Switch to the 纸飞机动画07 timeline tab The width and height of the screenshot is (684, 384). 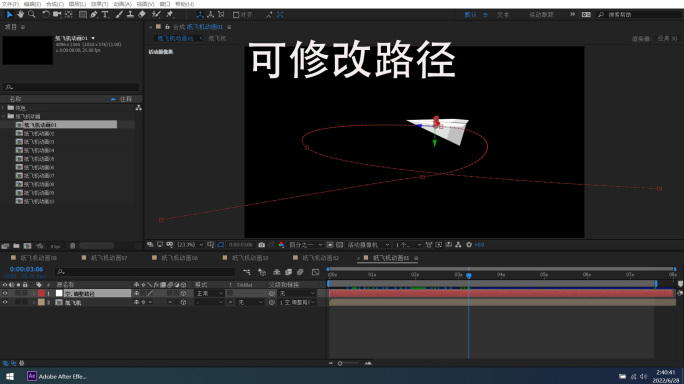point(109,258)
